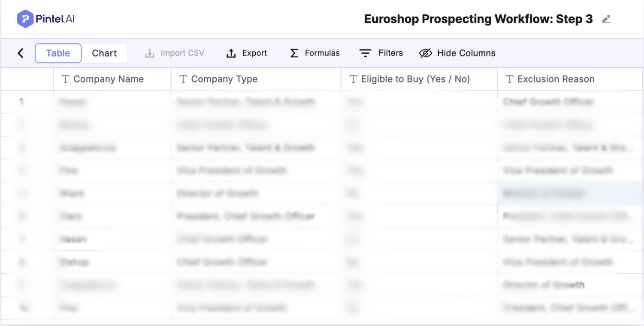Click the Export button label
The image size is (644, 326).
(x=254, y=53)
